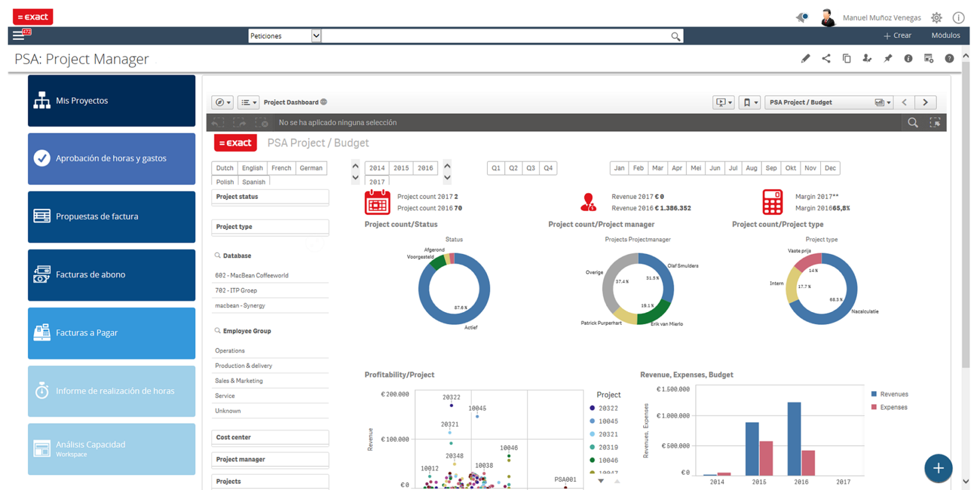
Task: Click the pencil edit icon
Action: point(805,58)
